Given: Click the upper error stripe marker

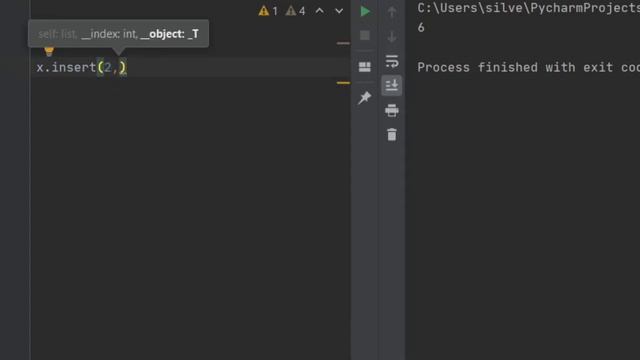Looking at the screenshot, I should [343, 43].
